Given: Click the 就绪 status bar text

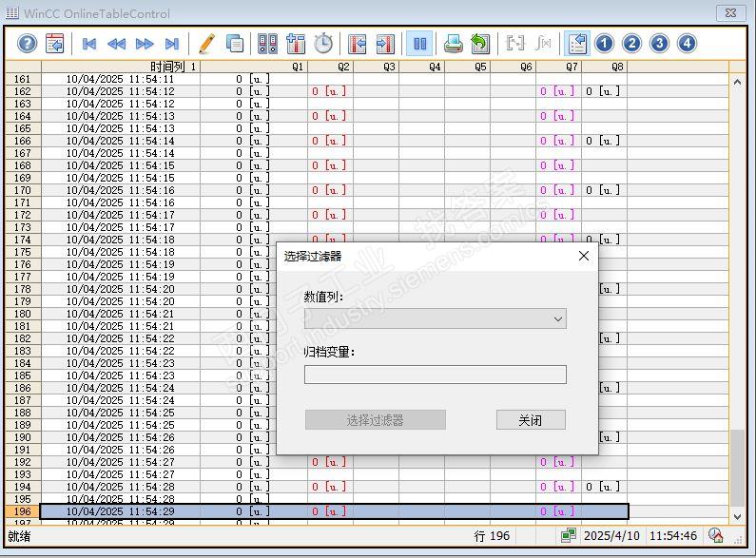Looking at the screenshot, I should [x=19, y=536].
